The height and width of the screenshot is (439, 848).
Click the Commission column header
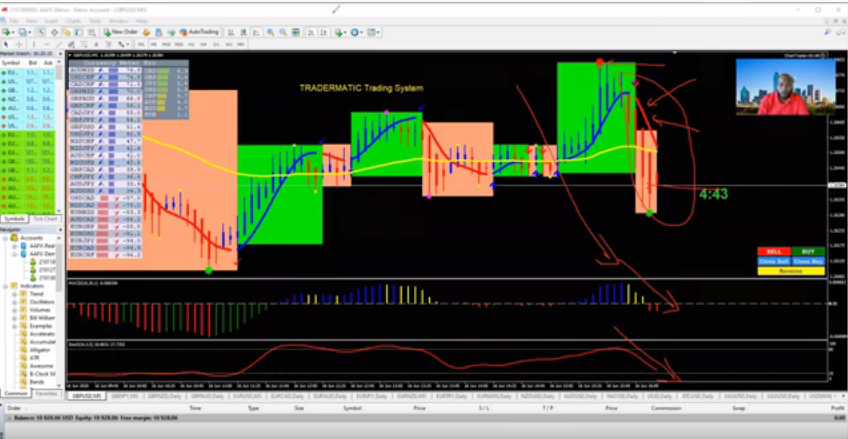665,408
